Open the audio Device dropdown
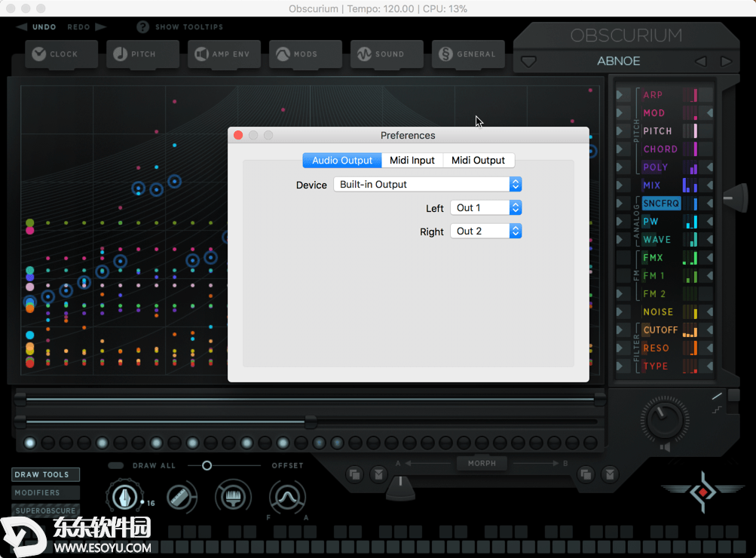The width and height of the screenshot is (756, 558). click(427, 184)
